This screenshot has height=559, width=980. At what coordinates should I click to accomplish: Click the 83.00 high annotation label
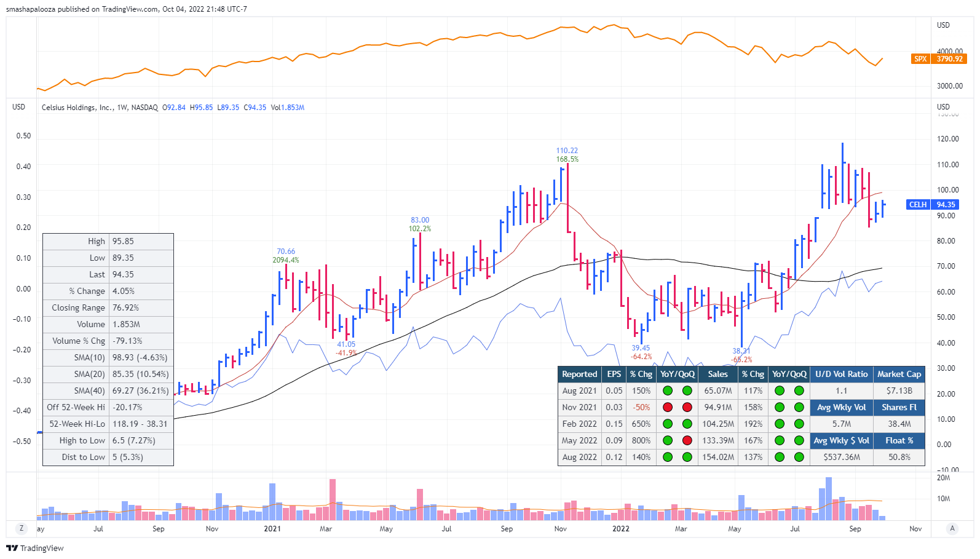[420, 220]
